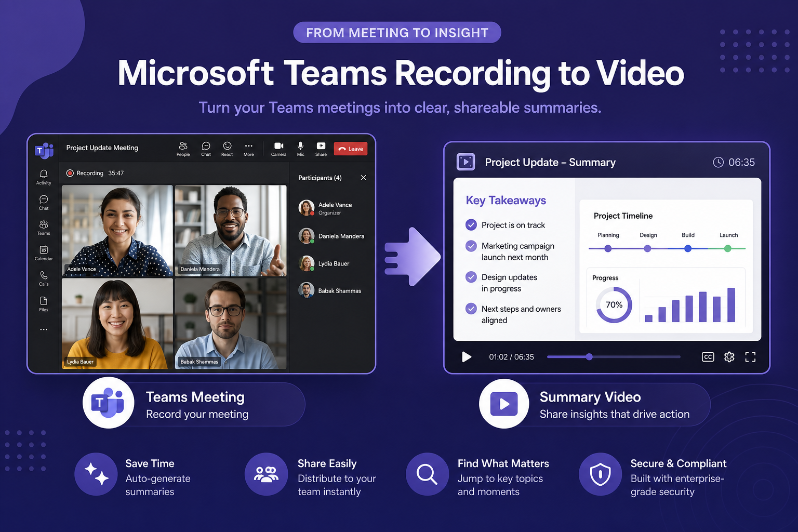Open Files in the Teams sidebar
This screenshot has height=532, width=798.
(x=44, y=304)
